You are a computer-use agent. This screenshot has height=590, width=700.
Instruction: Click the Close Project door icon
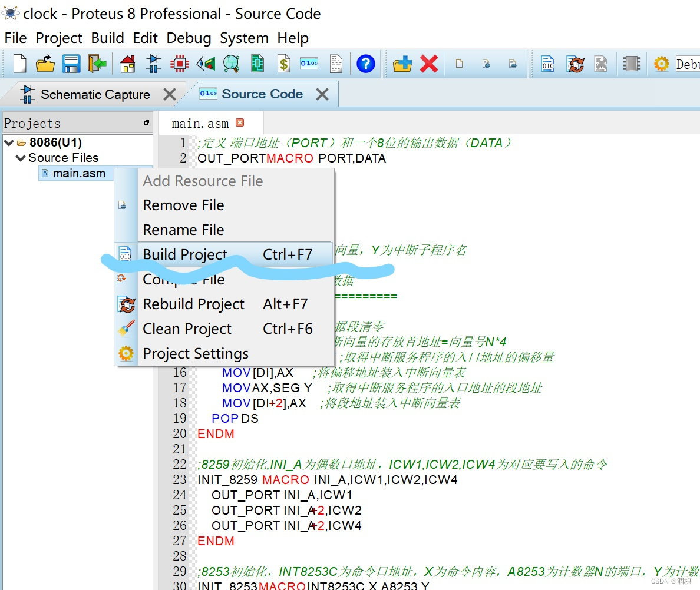click(97, 64)
